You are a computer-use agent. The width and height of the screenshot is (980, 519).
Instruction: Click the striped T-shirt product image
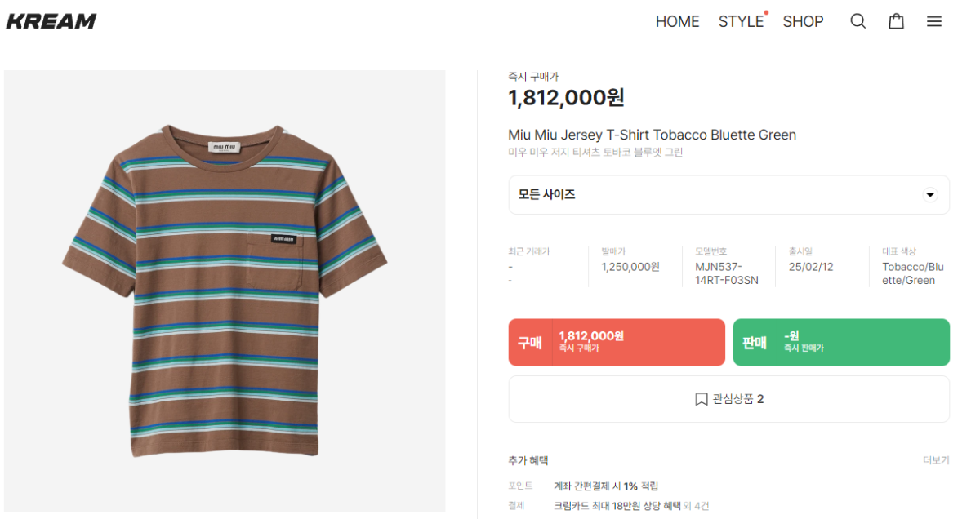tap(225, 291)
